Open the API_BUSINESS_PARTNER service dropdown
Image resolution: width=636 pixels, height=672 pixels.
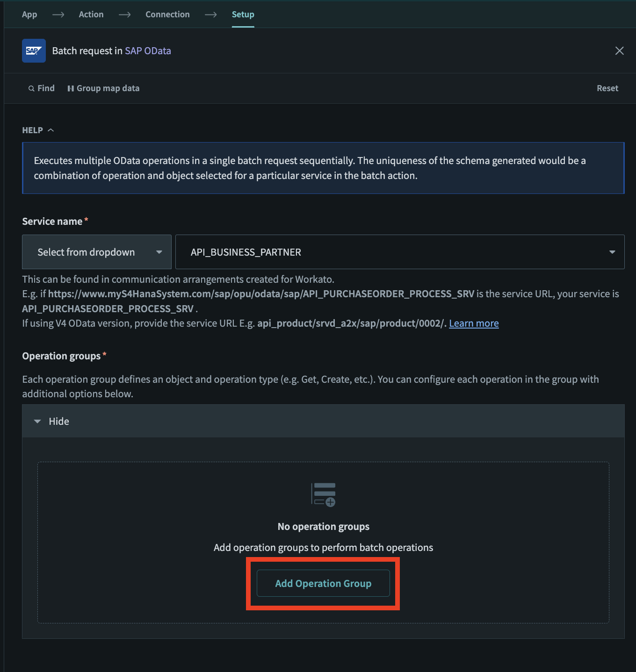click(x=400, y=252)
